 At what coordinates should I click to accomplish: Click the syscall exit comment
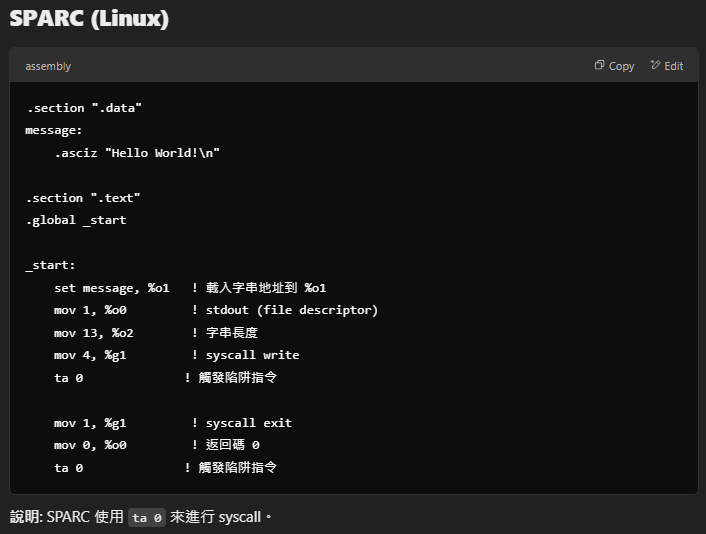(248, 423)
